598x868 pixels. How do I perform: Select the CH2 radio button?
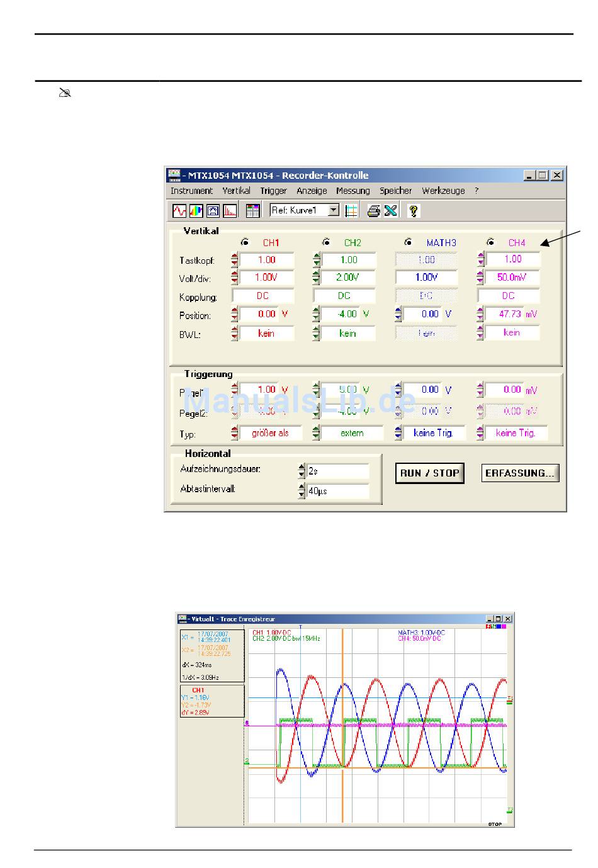click(326, 242)
